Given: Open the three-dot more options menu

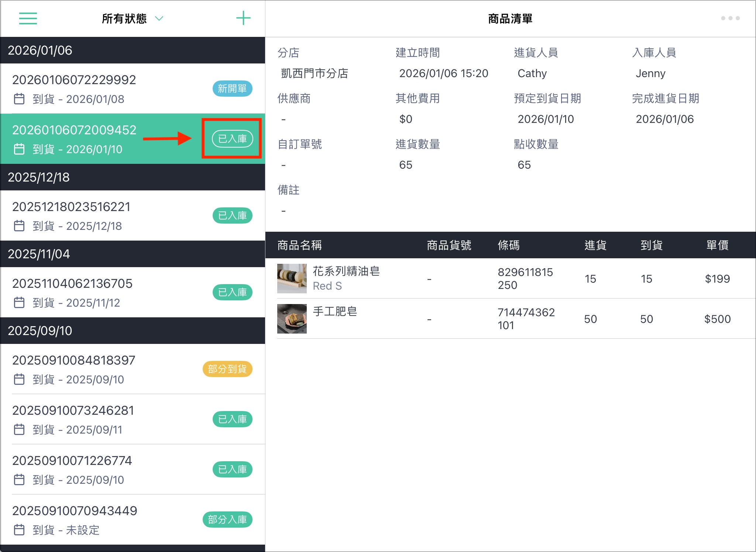Looking at the screenshot, I should [x=730, y=18].
